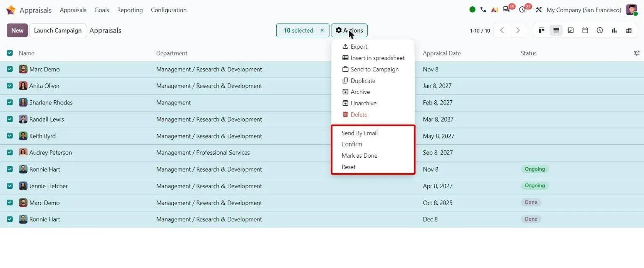The height and width of the screenshot is (268, 644).
Task: Open the debug tools wrench icon
Action: pos(539,10)
